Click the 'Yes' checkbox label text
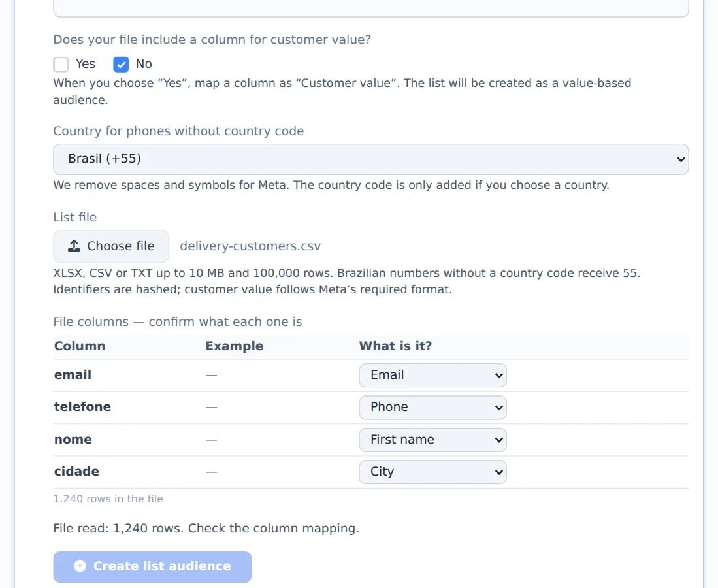Image resolution: width=718 pixels, height=588 pixels. pos(85,63)
